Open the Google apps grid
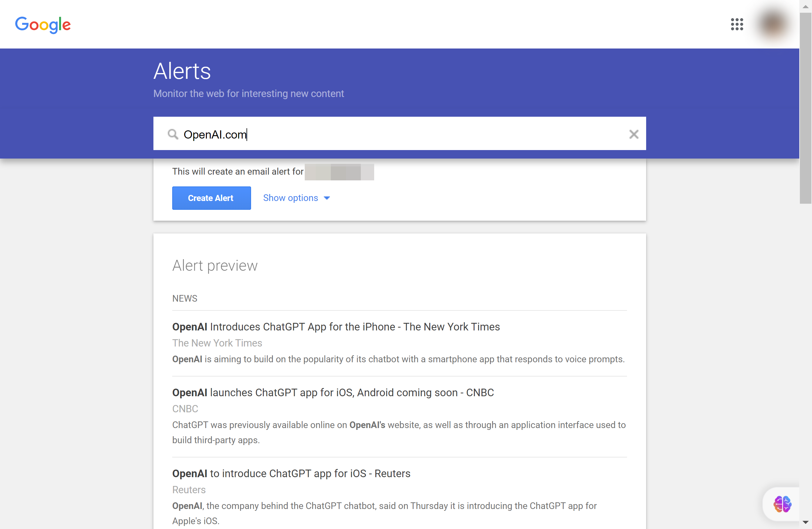Viewport: 812px width, 529px height. tap(737, 24)
